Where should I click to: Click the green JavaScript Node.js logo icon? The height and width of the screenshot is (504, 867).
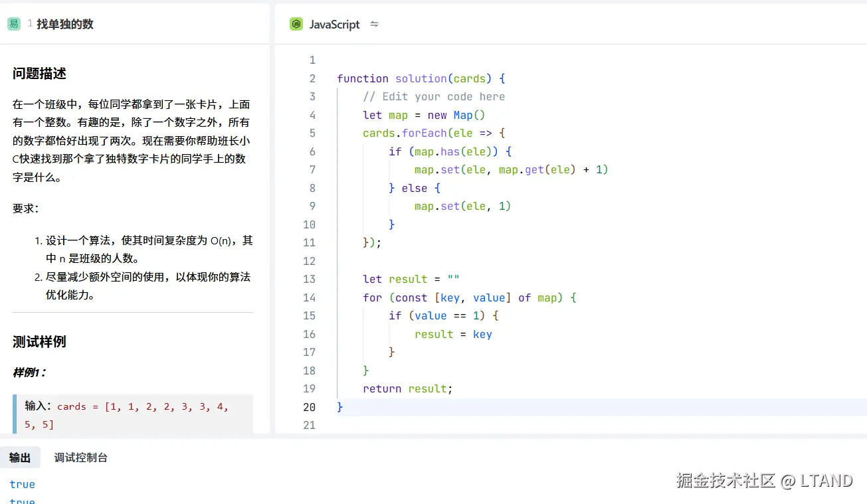pos(296,25)
